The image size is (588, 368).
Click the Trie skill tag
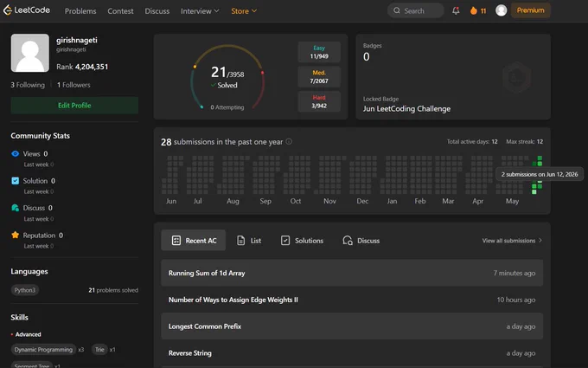pyautogui.click(x=99, y=349)
